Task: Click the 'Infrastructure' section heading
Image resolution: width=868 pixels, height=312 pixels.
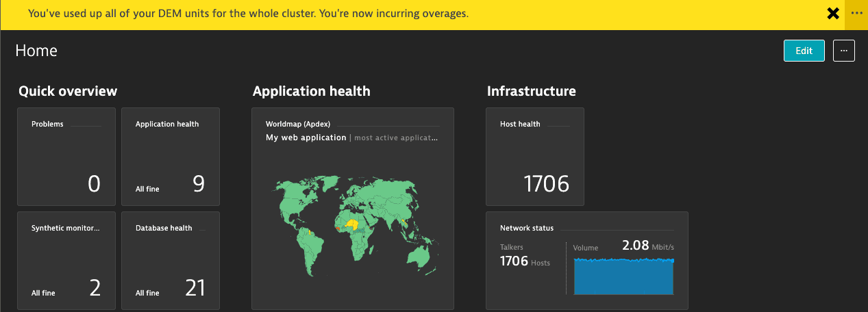Action: coord(532,91)
